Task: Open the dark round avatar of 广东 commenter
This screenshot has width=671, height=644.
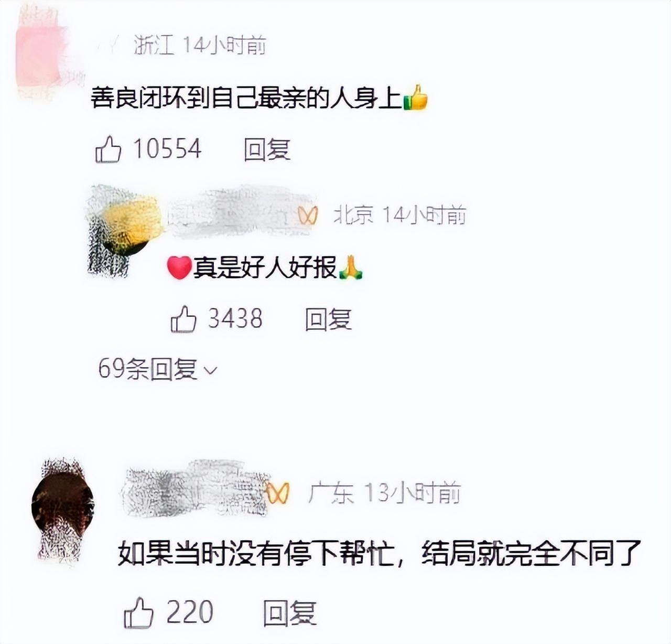Action: (x=63, y=508)
